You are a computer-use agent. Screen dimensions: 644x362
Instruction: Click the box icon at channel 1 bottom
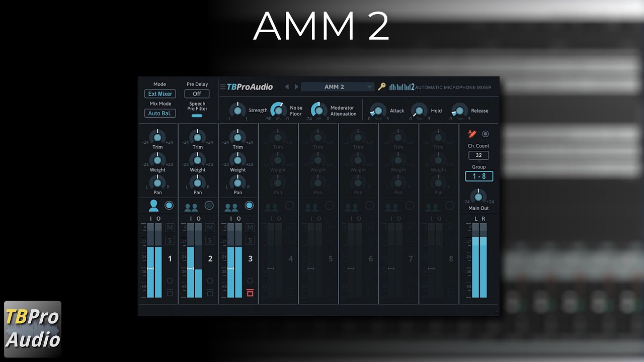click(x=170, y=293)
